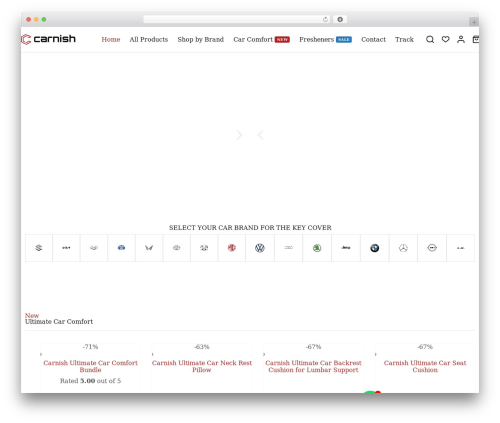
Task: Advance the hero slider with right arrow
Action: coord(239,135)
